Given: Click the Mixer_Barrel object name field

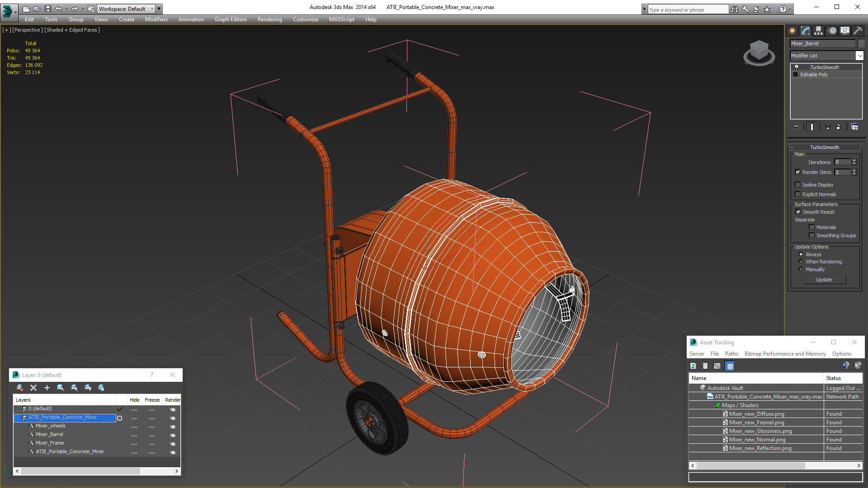Looking at the screenshot, I should pos(822,43).
